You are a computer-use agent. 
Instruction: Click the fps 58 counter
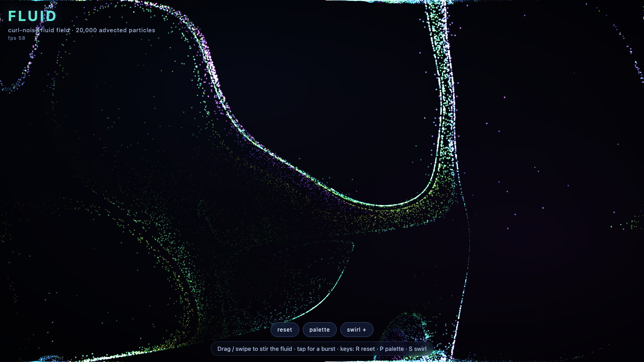(17, 38)
